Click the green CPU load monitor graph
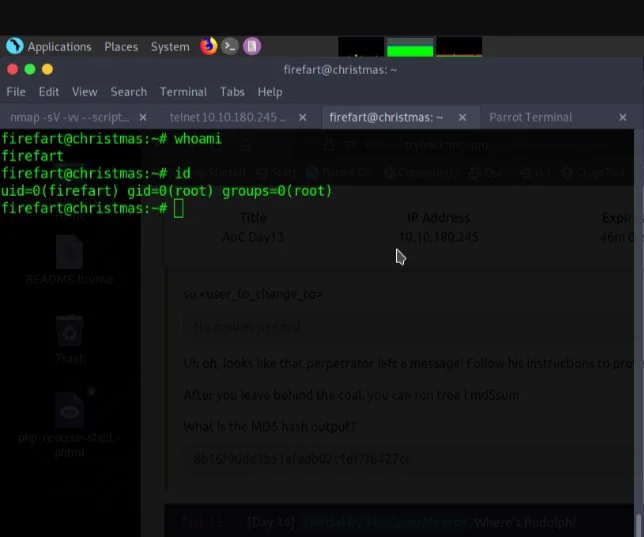This screenshot has height=537, width=644. [x=410, y=46]
